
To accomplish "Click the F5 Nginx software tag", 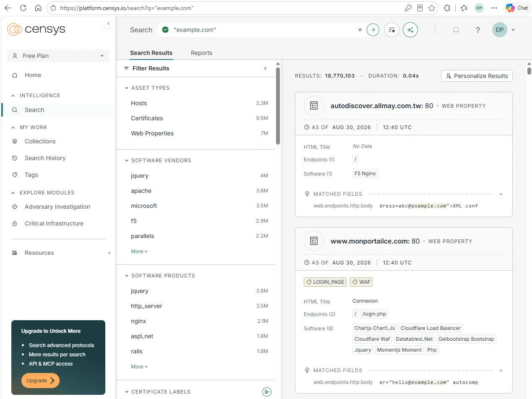I will pos(365,174).
